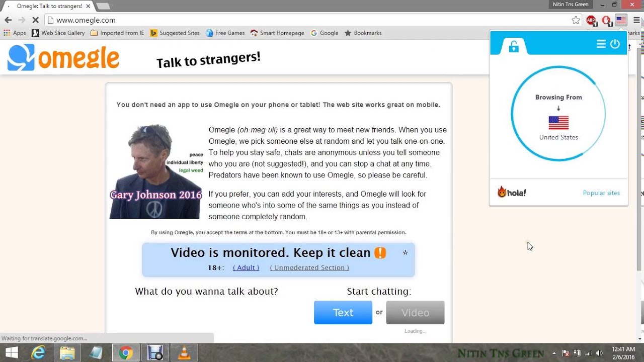Open the Chrome main menu
Viewport: 644px width, 362px height.
coord(637,20)
